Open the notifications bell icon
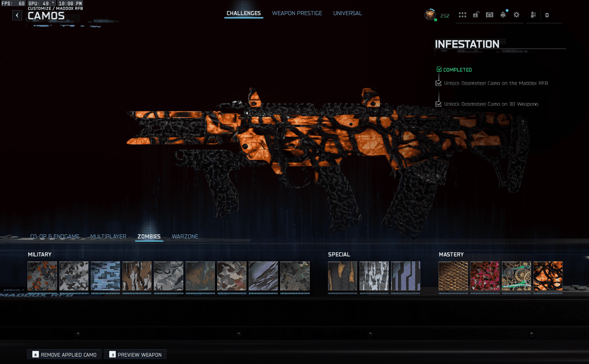Viewport: 589px width, 364px height. [503, 15]
